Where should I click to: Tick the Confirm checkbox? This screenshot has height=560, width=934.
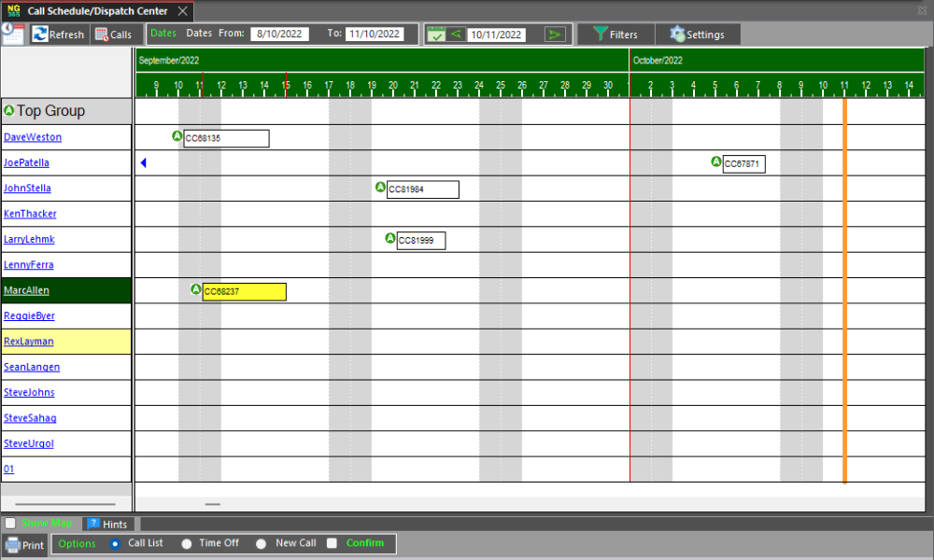332,543
